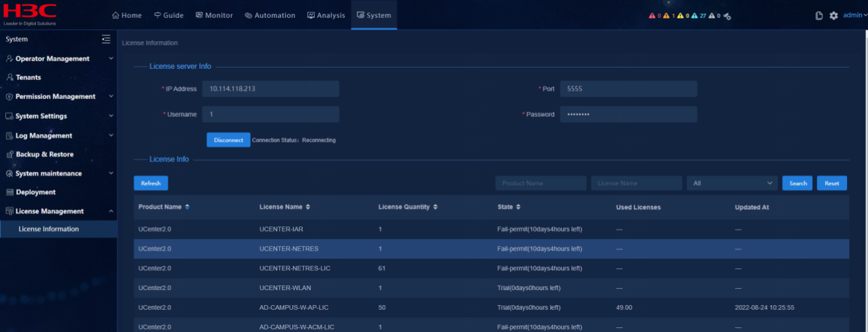Sort by Product Name column arrows
Screen dimensions: 868x332
[187, 207]
